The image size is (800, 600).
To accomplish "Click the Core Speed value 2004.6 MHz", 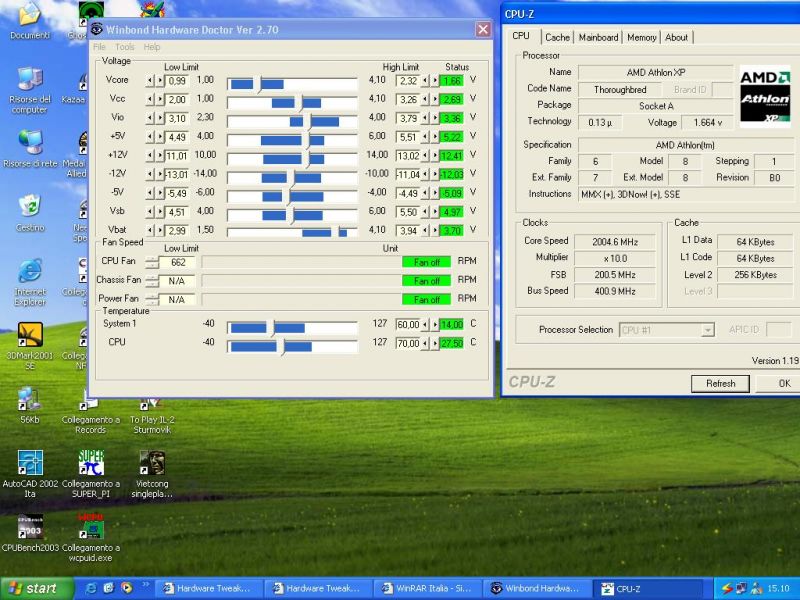I will (615, 242).
